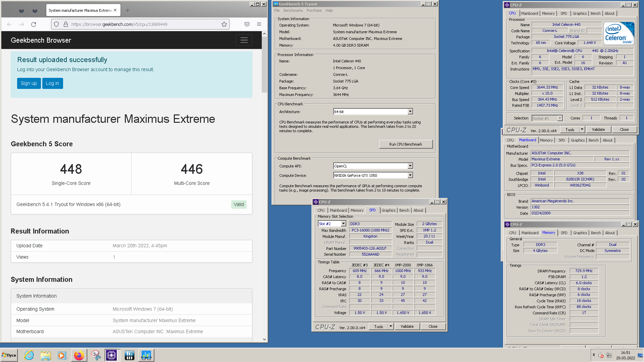Viewport: 644px width, 362px height.
Task: Reload the Geekbench result page
Action: 34,24
